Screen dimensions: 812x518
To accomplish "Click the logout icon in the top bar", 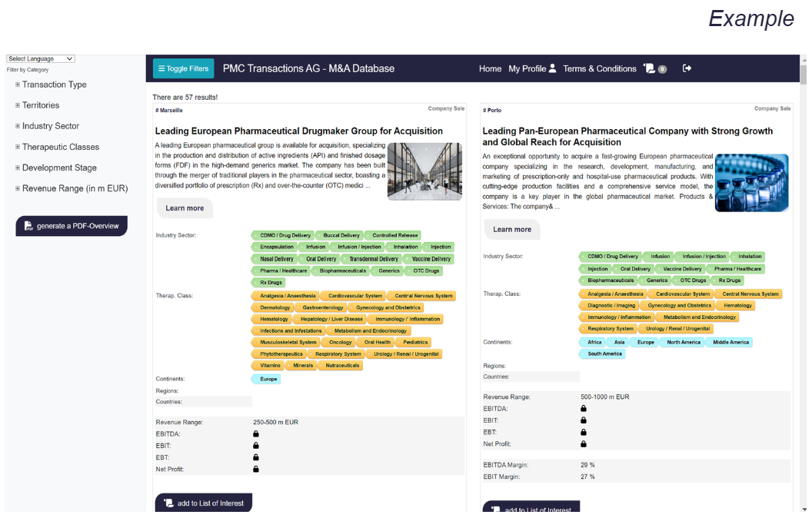I will (686, 68).
